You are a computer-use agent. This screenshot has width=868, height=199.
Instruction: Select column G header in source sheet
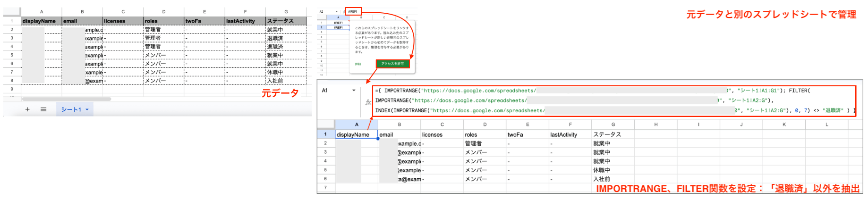click(x=286, y=12)
